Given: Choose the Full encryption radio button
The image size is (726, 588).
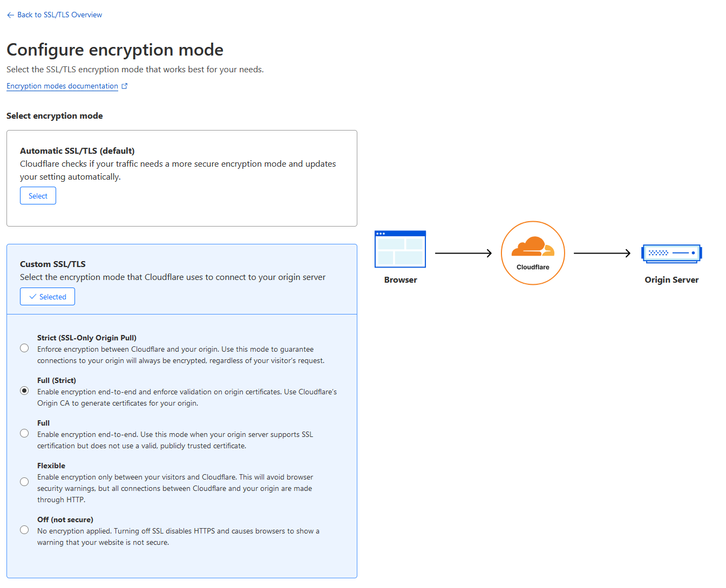Looking at the screenshot, I should [x=24, y=433].
